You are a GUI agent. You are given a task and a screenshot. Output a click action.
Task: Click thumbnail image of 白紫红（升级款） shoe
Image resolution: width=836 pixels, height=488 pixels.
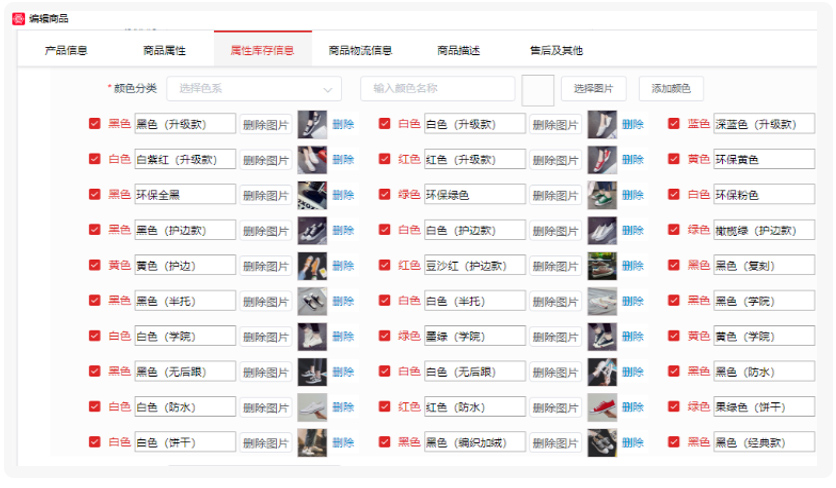(312, 159)
